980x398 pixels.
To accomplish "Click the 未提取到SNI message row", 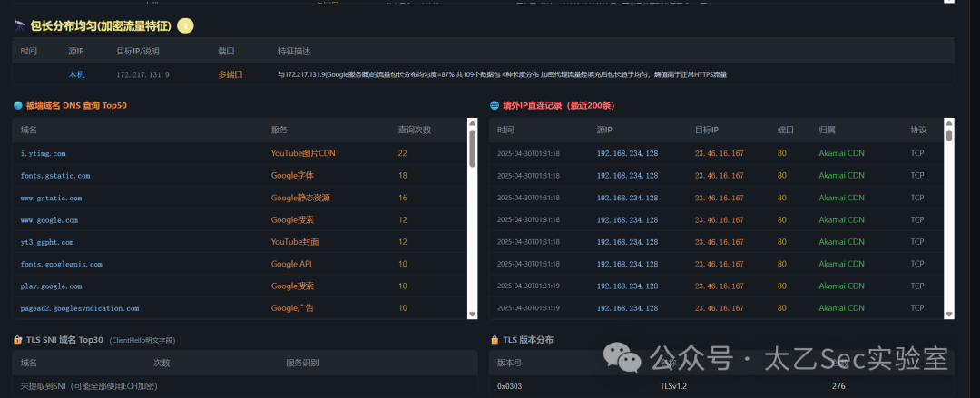I will (x=245, y=386).
